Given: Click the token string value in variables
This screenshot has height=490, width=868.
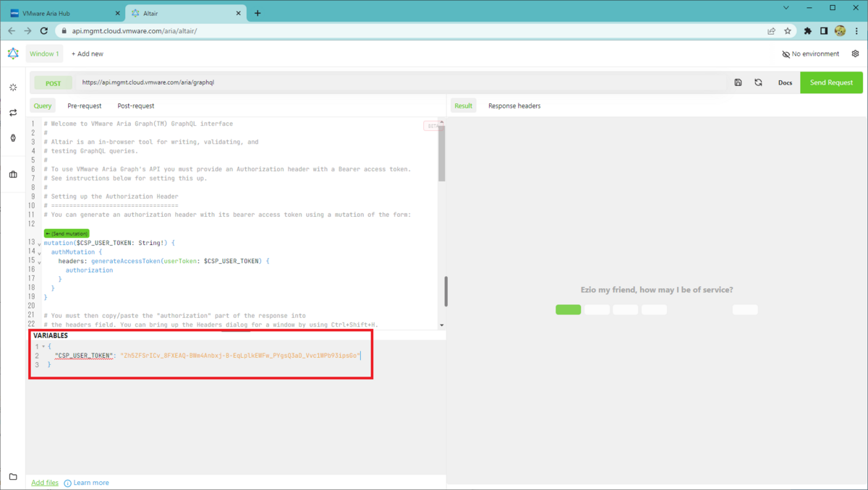Looking at the screenshot, I should (x=240, y=356).
